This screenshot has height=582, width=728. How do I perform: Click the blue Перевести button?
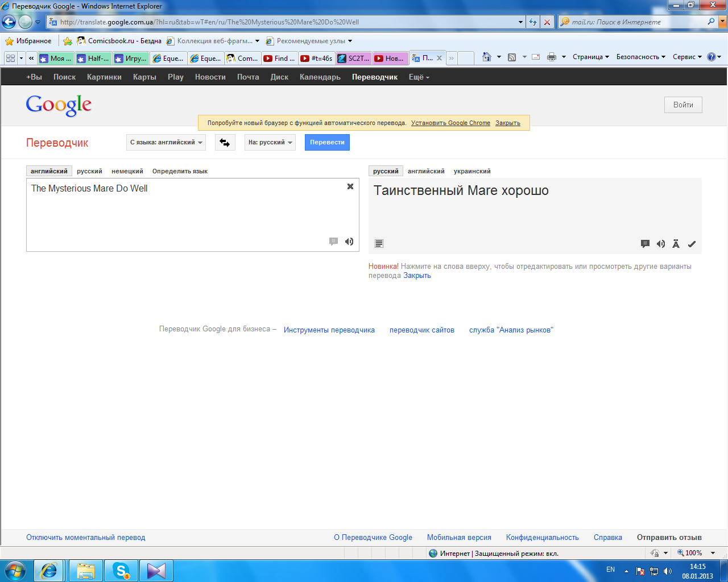click(327, 143)
